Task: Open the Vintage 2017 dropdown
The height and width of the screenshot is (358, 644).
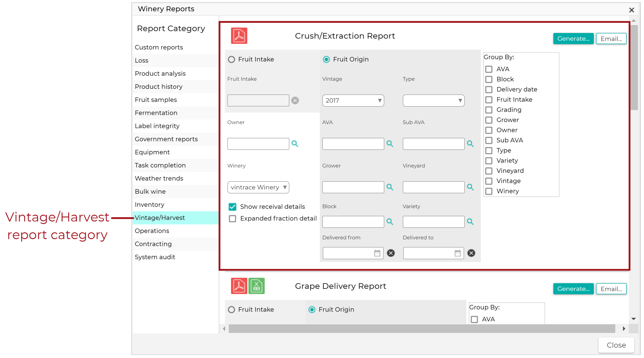Action: pyautogui.click(x=353, y=101)
